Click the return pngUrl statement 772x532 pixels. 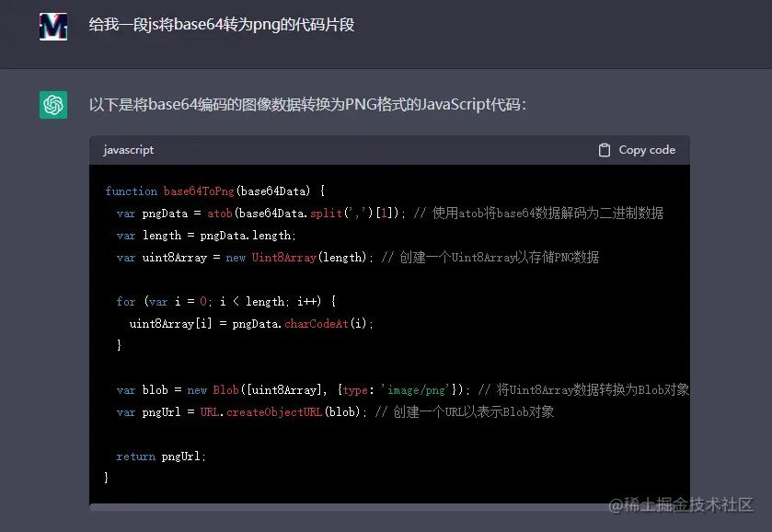[161, 457]
